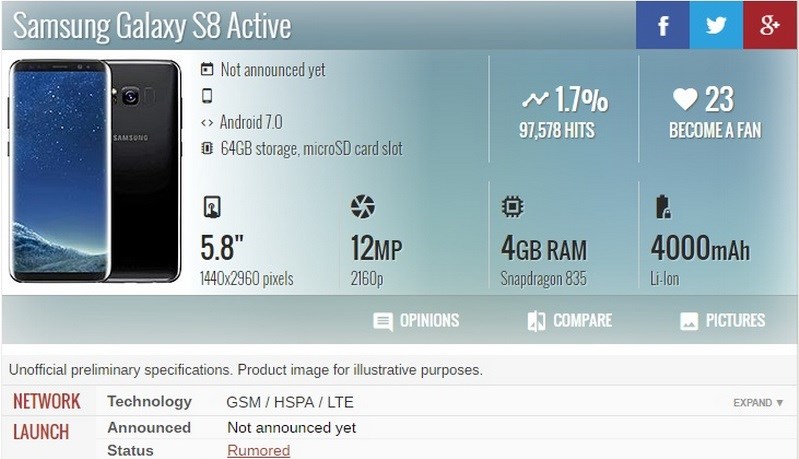Click the camera shutter icon
The width and height of the screenshot is (799, 459).
coord(362,208)
